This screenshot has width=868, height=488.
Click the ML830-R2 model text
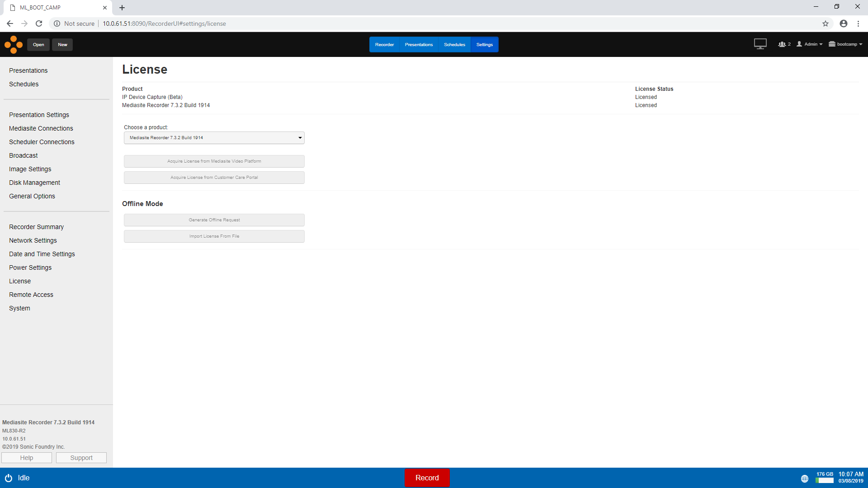[14, 431]
